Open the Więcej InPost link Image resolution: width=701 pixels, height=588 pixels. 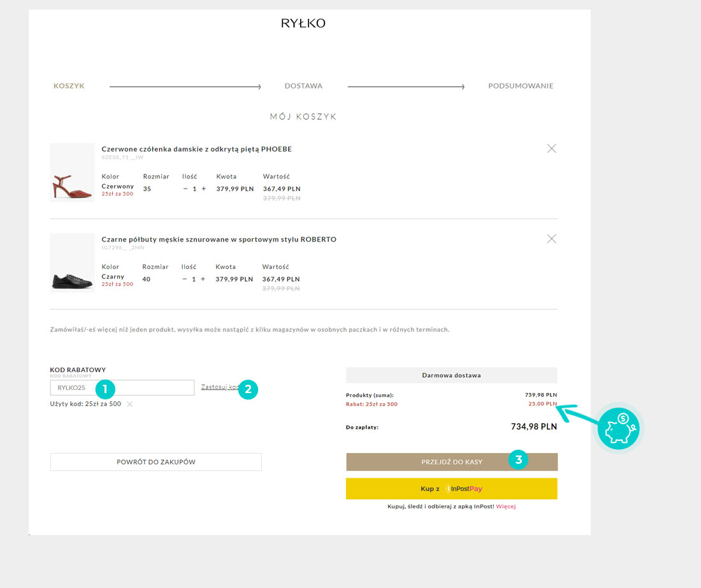point(505,506)
